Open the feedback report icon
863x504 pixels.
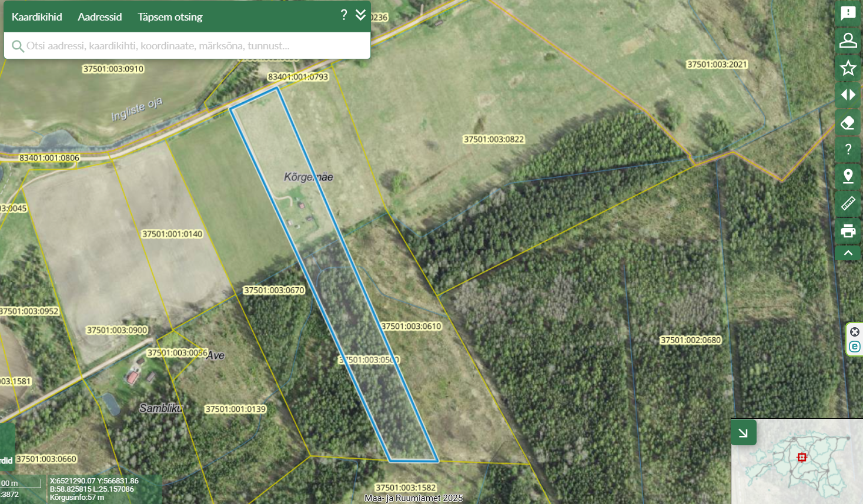(848, 13)
